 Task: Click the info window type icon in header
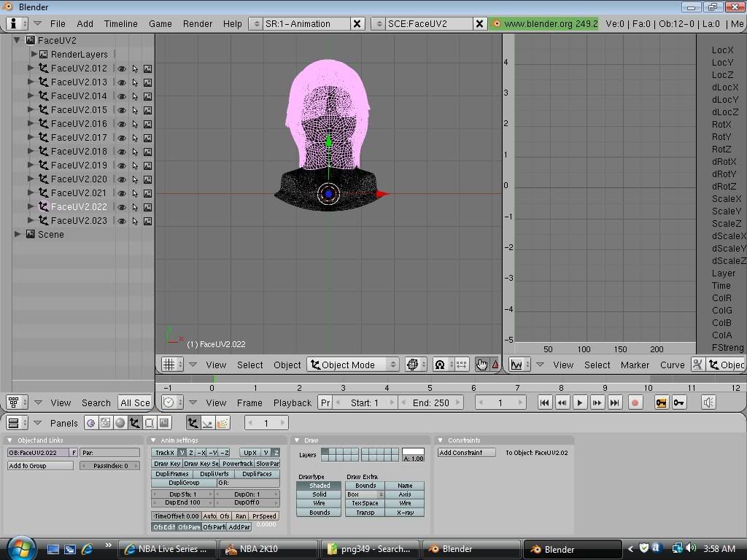point(17,23)
